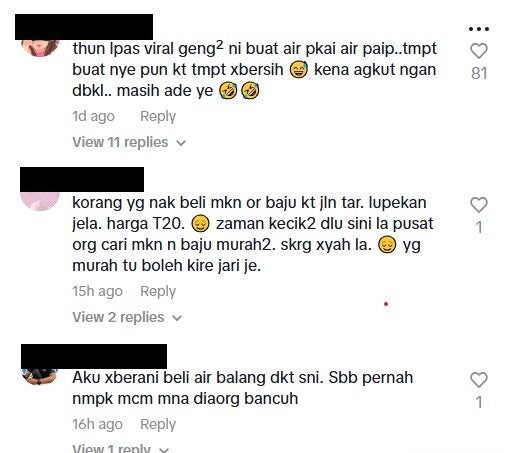Image resolution: width=518 pixels, height=453 pixels.
Task: Reply to the 'jln tar' comment
Action: click(158, 291)
